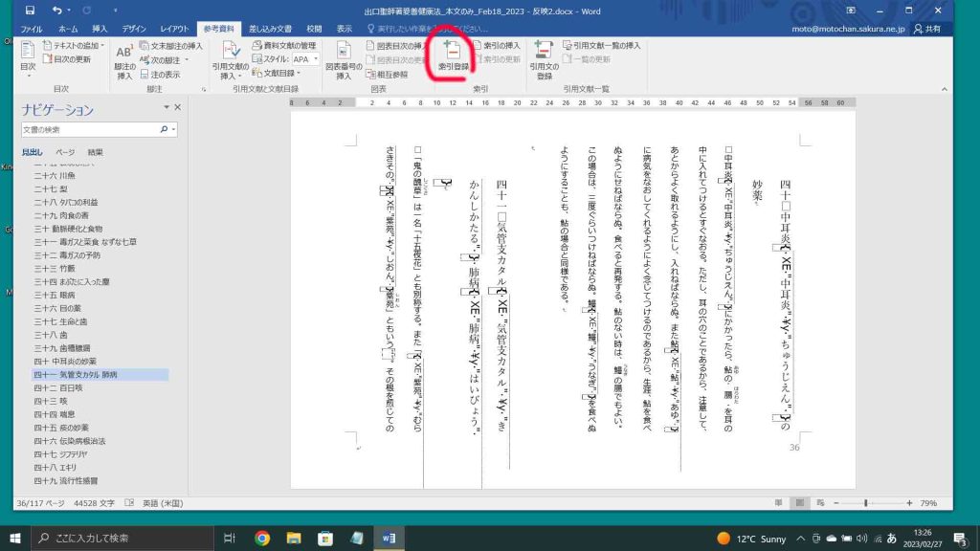Go to heading 三十三 竹藪

[x=55, y=269]
